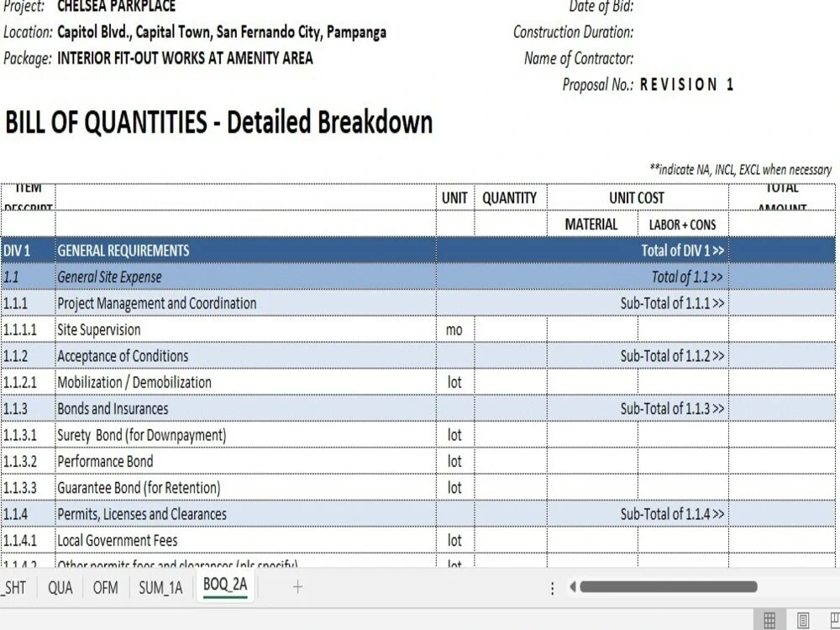Select item number 1.1.3.3 cell
Image resolution: width=840 pixels, height=630 pixels.
[x=28, y=487]
